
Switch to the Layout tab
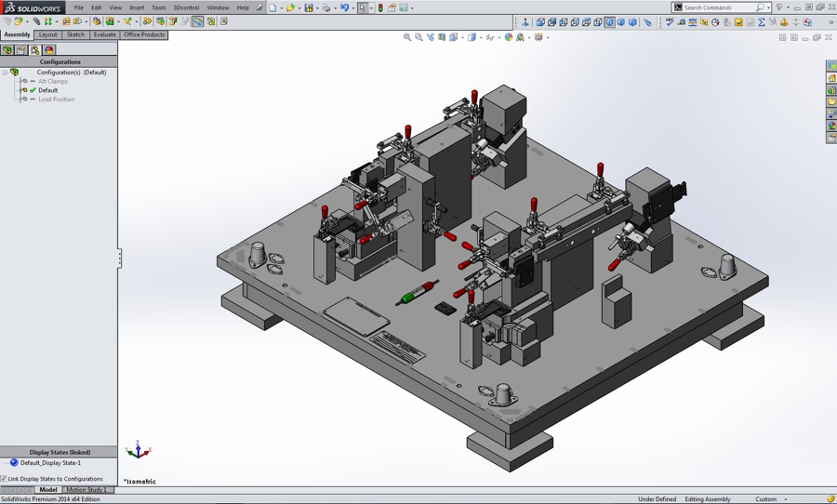[47, 34]
